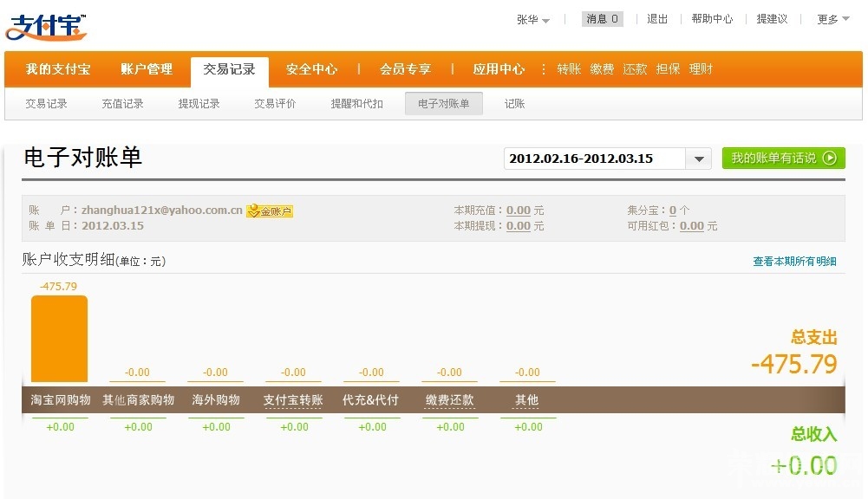Image resolution: width=868 pixels, height=499 pixels.
Task: Open 消息 0 notifications
Action: 603,19
